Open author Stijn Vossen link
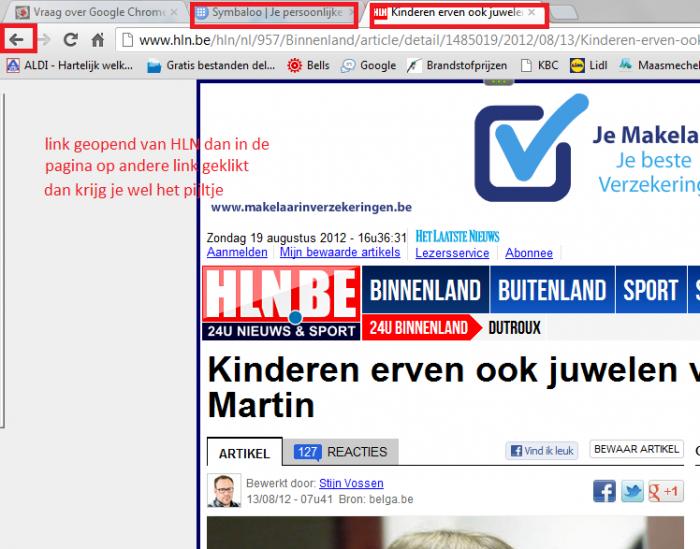 (351, 483)
